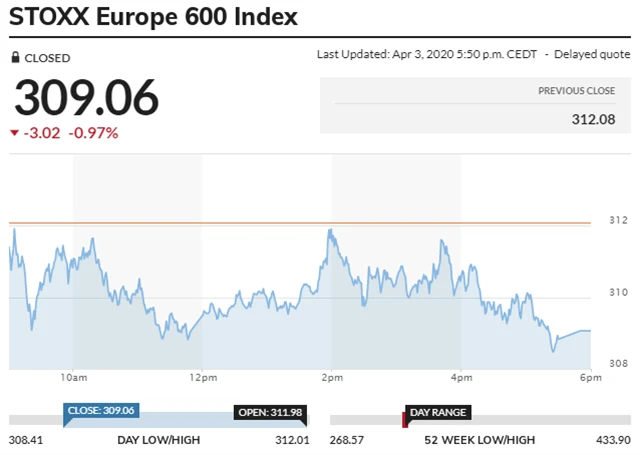Select the STOXX Europe 600 Index title
This screenshot has height=455, width=640.
(x=153, y=18)
